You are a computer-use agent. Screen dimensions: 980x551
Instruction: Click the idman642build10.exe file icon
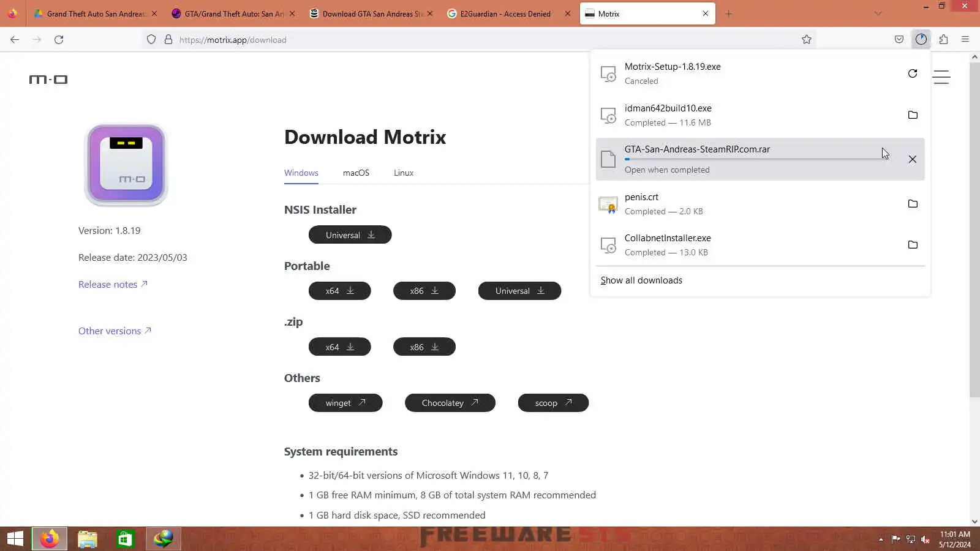click(608, 115)
